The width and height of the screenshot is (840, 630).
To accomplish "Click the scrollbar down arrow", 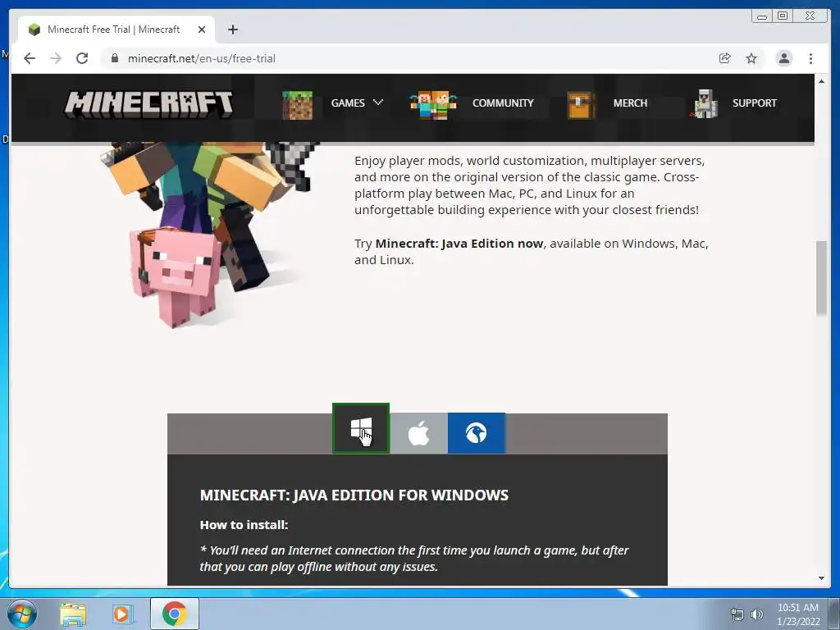I will tap(821, 578).
